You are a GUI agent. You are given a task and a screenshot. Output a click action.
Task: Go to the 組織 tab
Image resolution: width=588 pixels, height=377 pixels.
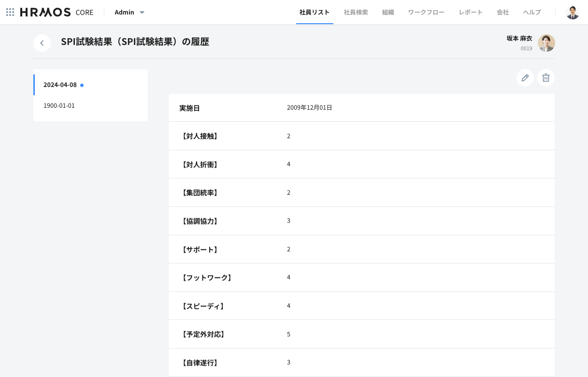[388, 12]
